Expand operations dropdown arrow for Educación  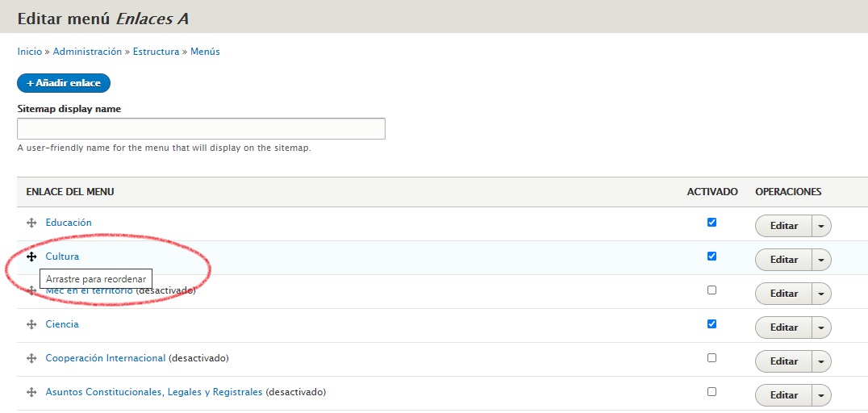point(821,227)
